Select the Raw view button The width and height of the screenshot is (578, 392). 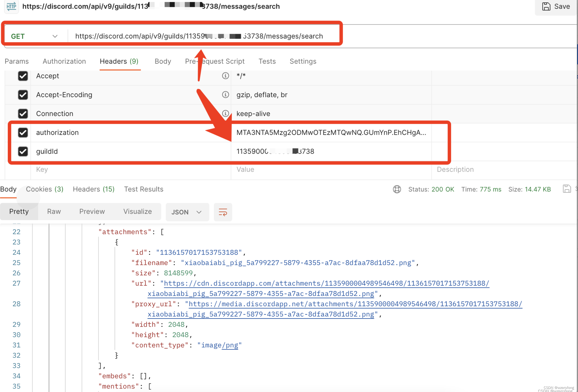(54, 212)
